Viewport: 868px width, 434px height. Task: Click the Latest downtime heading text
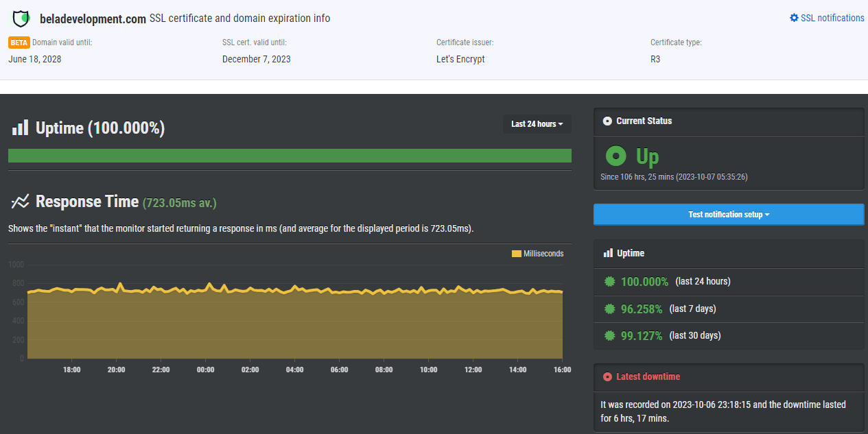(x=648, y=376)
